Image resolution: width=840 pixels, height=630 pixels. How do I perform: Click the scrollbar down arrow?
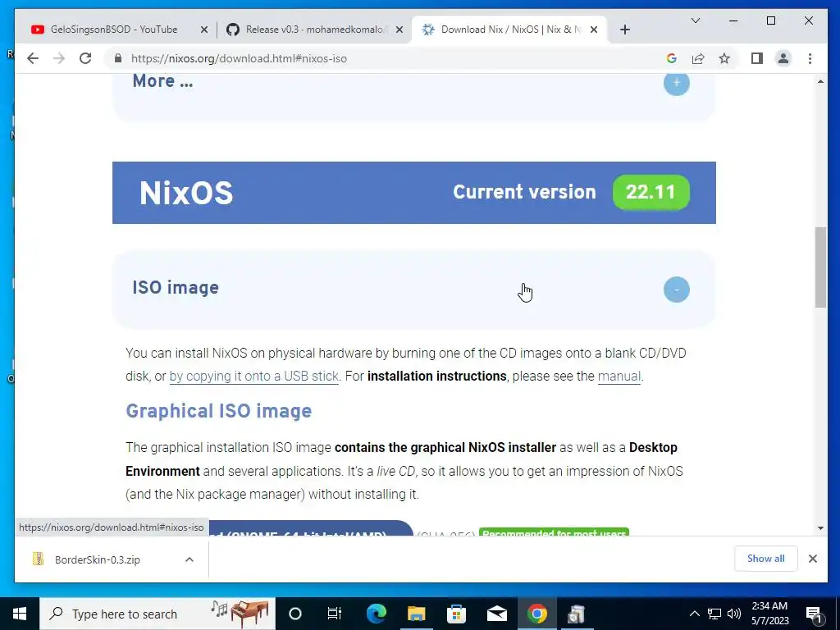(820, 528)
